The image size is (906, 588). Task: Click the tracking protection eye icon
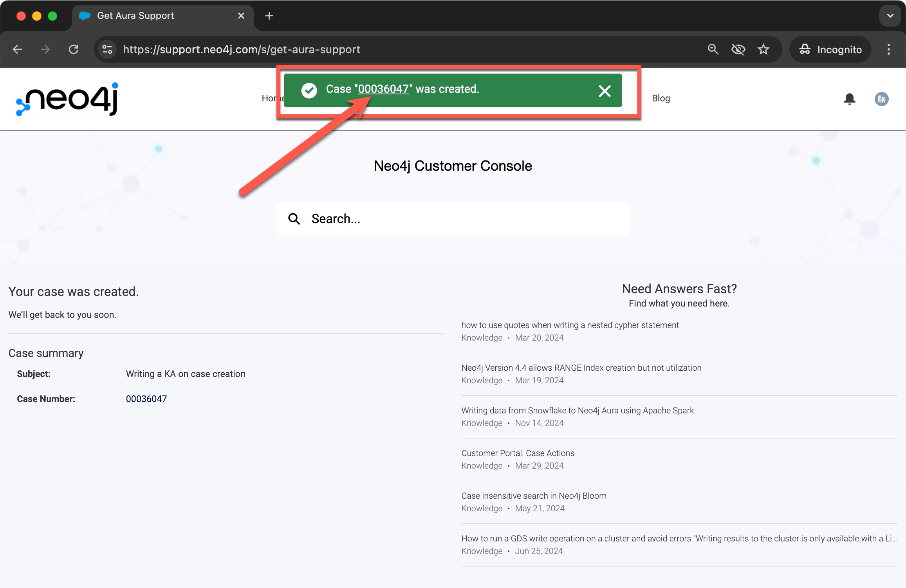click(x=738, y=49)
